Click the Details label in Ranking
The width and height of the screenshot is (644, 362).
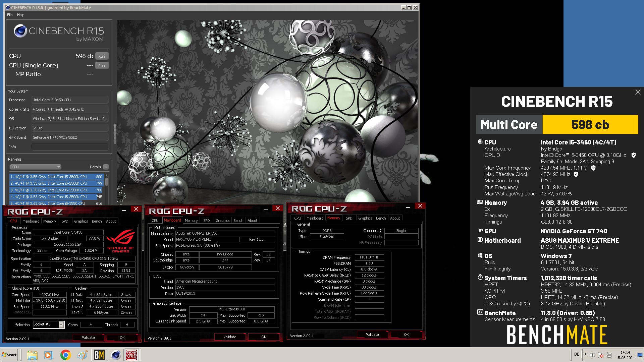click(95, 167)
